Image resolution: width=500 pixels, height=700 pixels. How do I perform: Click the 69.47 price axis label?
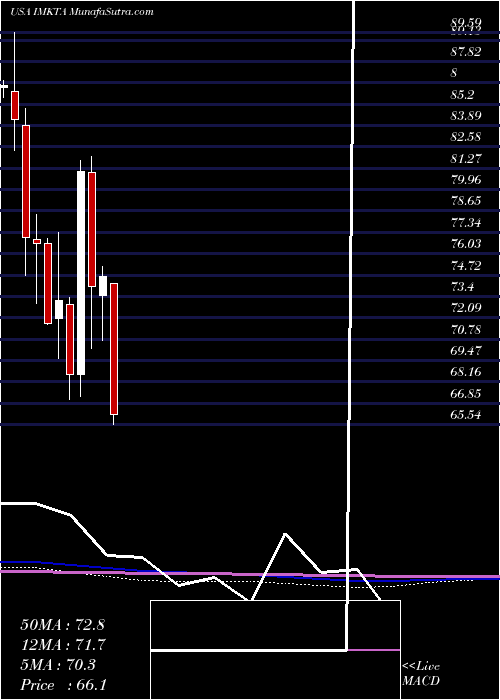point(466,351)
